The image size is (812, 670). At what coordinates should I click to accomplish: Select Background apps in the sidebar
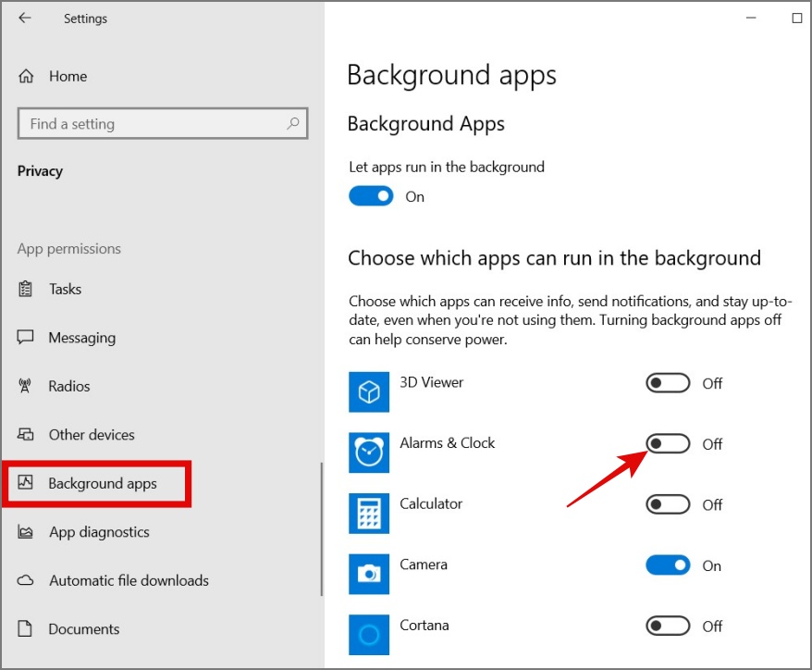[x=103, y=483]
